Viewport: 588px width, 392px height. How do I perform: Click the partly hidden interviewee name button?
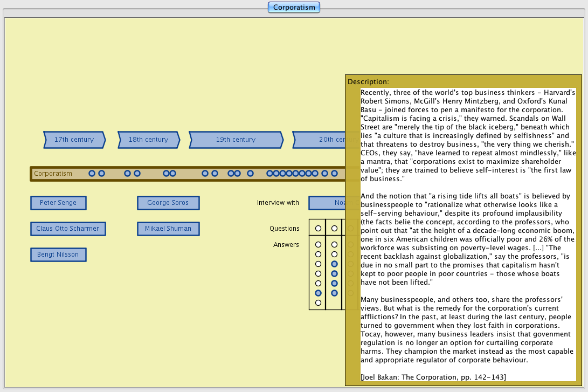click(x=327, y=203)
